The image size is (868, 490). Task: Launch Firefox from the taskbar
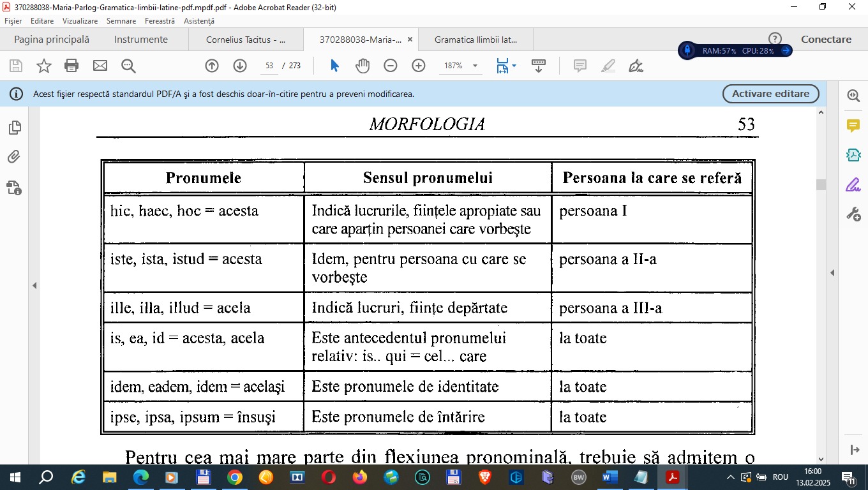pyautogui.click(x=360, y=477)
